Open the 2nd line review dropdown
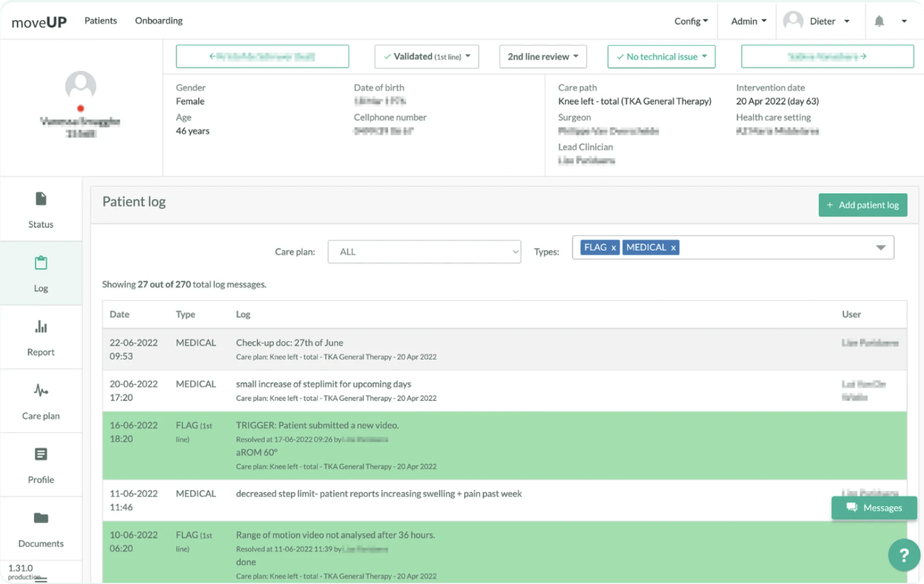 (x=542, y=57)
